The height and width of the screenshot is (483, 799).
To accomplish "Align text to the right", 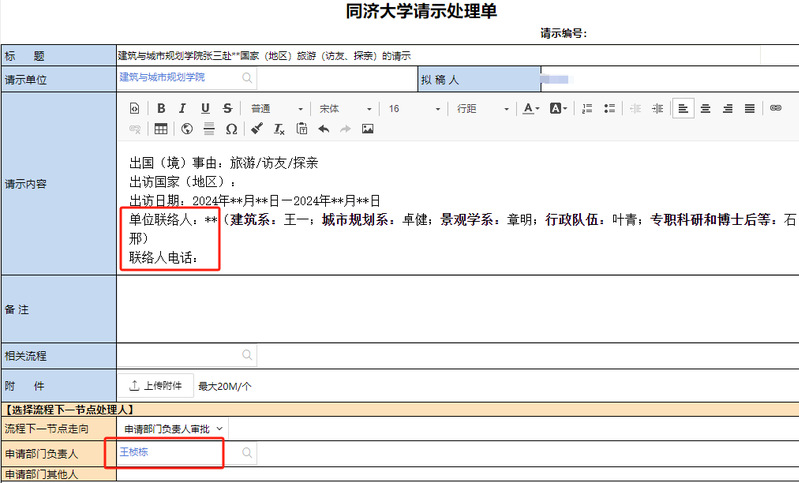I will tap(728, 108).
